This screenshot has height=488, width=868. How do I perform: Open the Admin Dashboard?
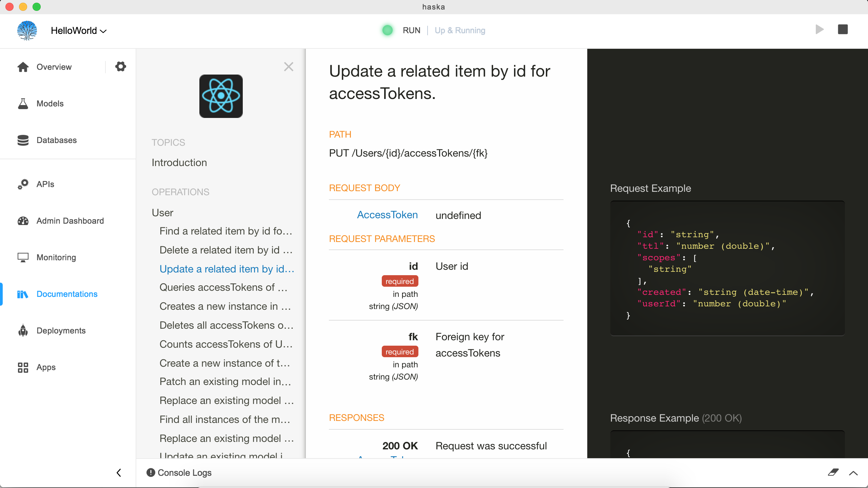(70, 221)
